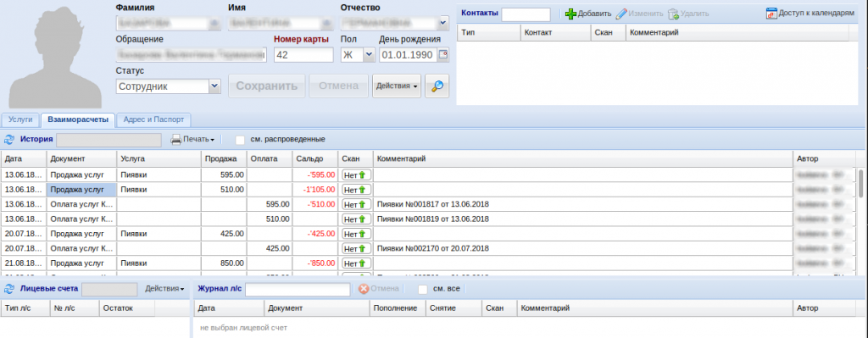The image size is (868, 338).
Task: Sort by Дата column in История
Action: click(x=24, y=158)
